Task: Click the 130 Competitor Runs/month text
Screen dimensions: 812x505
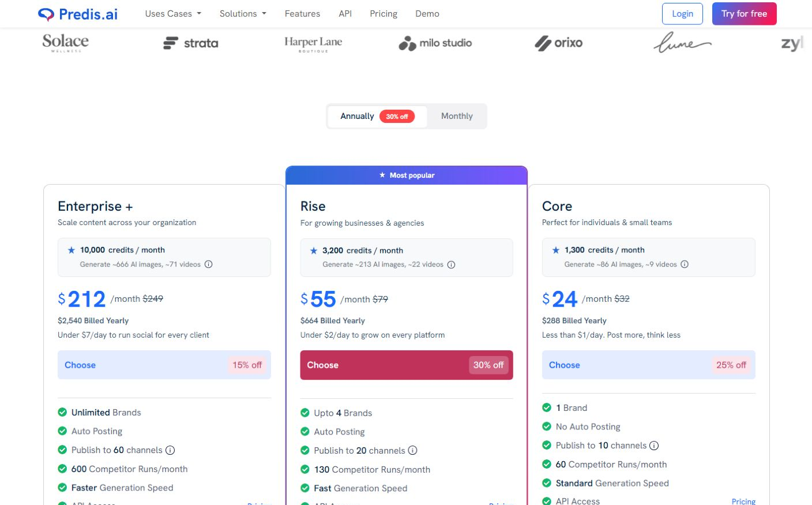Action: 372,469
